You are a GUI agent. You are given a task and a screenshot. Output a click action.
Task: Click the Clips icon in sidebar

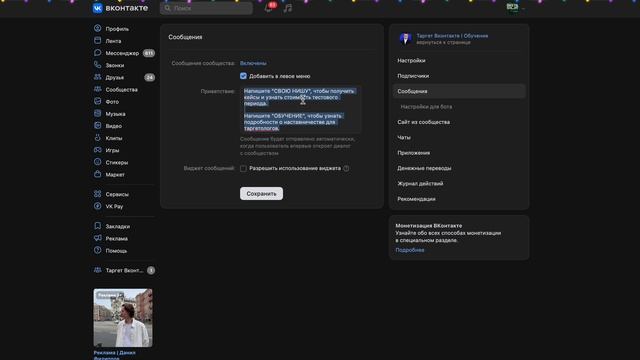[98, 138]
